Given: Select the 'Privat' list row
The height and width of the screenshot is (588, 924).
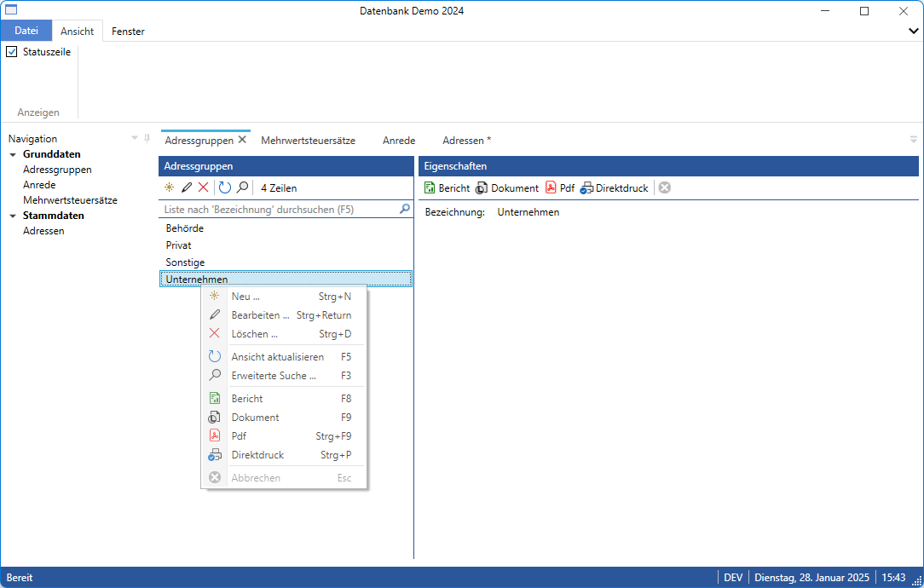Looking at the screenshot, I should (x=286, y=245).
